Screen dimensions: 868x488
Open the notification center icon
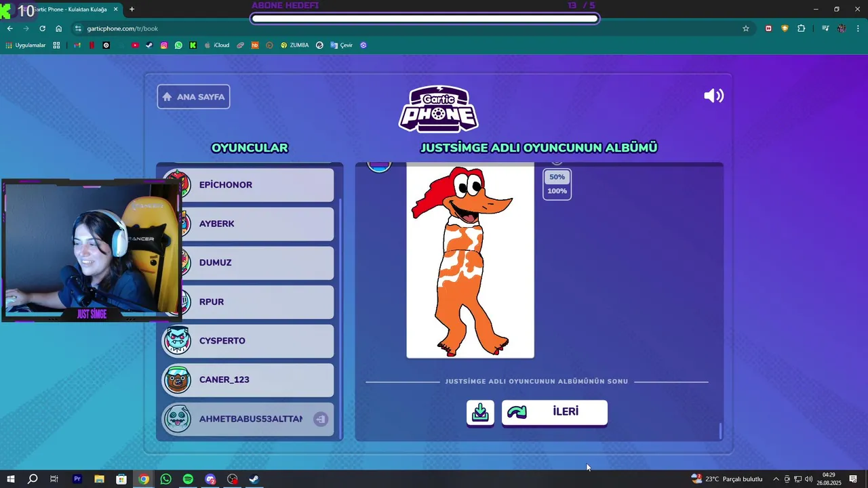(x=853, y=479)
